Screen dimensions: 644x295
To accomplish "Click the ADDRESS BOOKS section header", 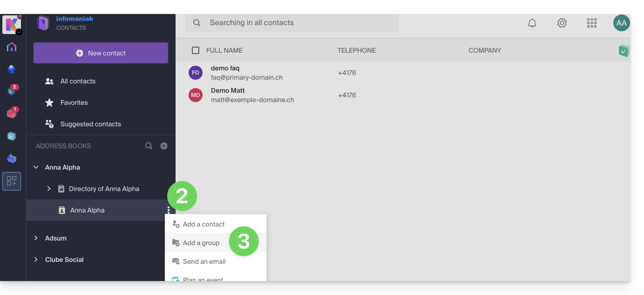I will [x=63, y=146].
